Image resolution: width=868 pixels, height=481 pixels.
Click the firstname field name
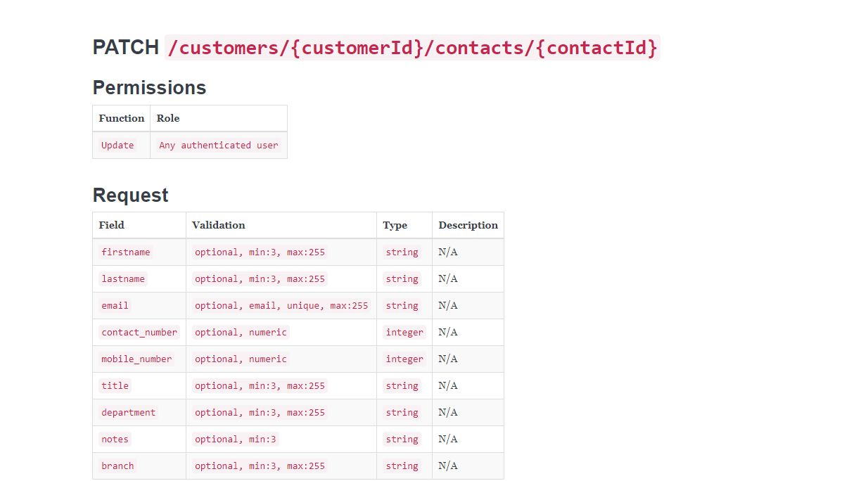point(126,252)
